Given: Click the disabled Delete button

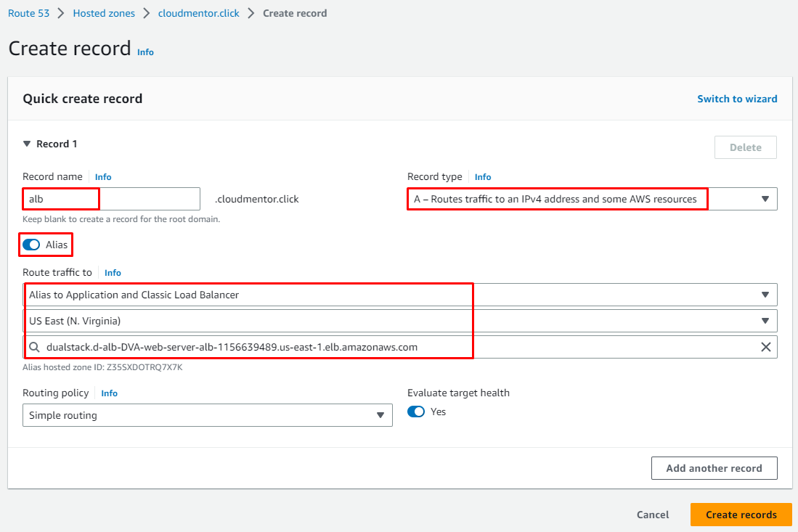Looking at the screenshot, I should pyautogui.click(x=745, y=147).
